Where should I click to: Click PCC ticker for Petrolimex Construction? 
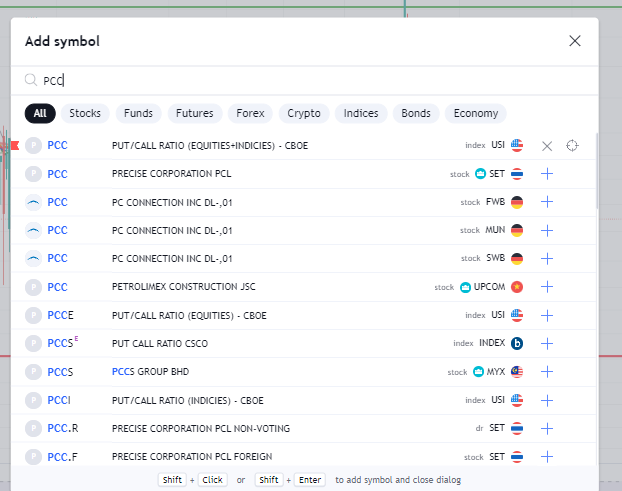[x=58, y=287]
